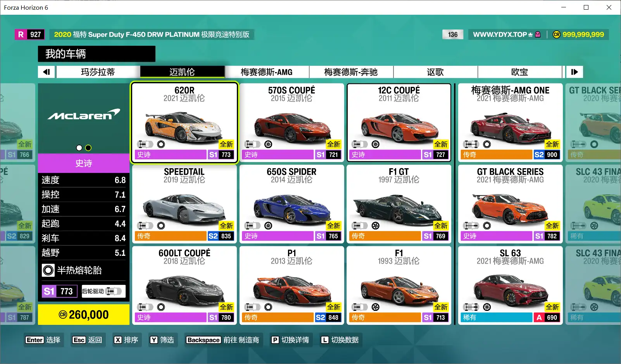Select the 570S COUPÉ car card

pyautogui.click(x=292, y=122)
